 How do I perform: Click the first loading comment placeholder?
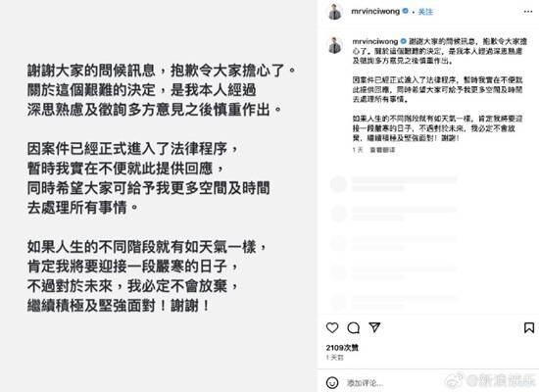click(x=394, y=184)
